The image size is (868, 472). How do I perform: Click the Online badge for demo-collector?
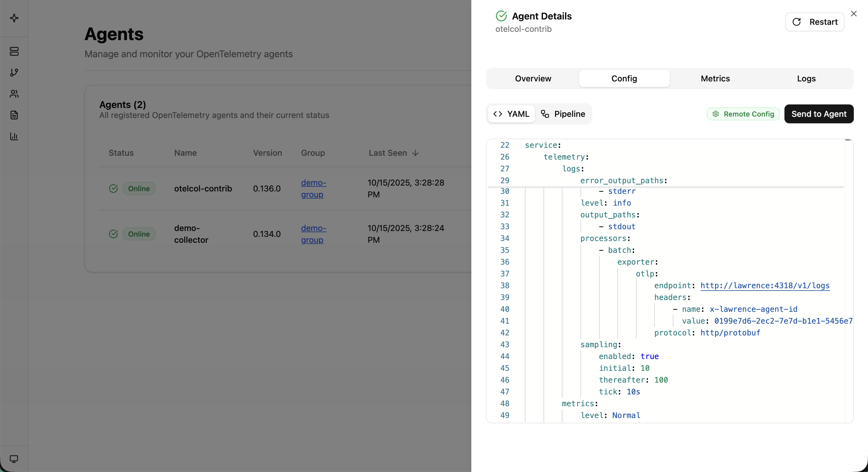[x=139, y=234]
